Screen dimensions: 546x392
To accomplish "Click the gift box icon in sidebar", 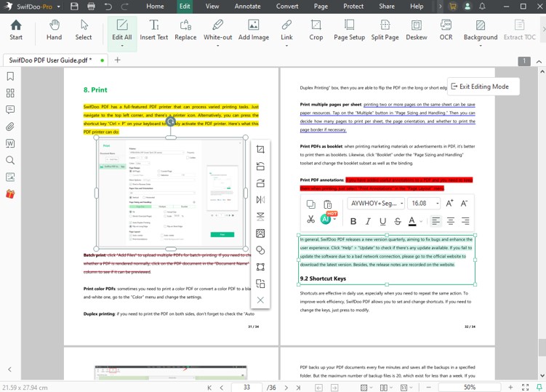I will (x=10, y=193).
